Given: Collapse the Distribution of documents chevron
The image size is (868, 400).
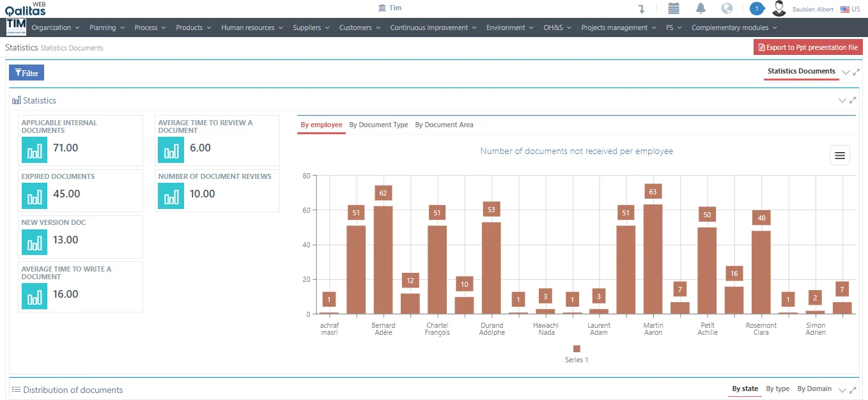Looking at the screenshot, I should point(842,390).
